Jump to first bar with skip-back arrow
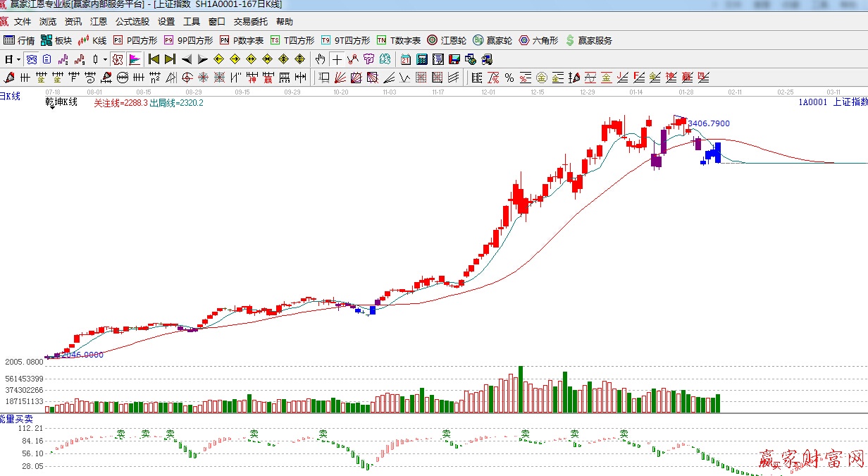The image size is (868, 476). 154,59
